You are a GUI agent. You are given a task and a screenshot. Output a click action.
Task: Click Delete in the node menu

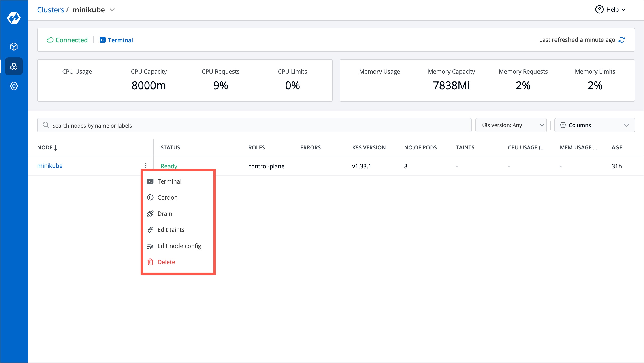[x=166, y=262]
